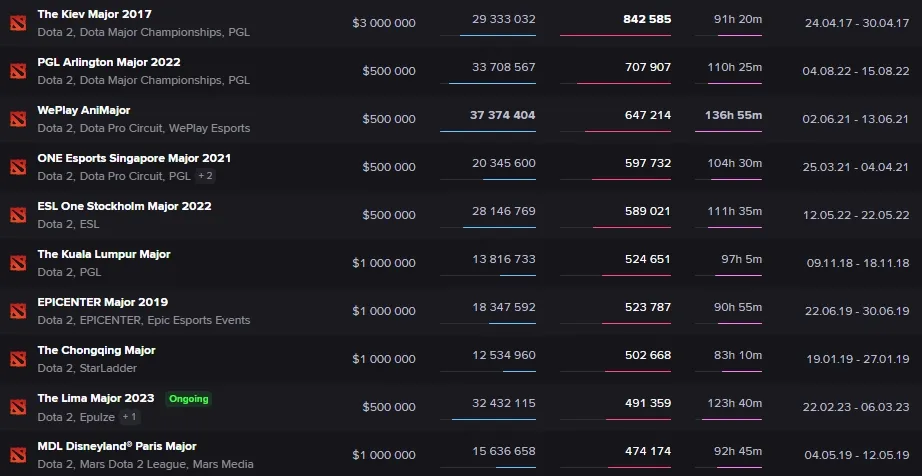
Task: Click peak viewers value 523 787
Action: 647,307
